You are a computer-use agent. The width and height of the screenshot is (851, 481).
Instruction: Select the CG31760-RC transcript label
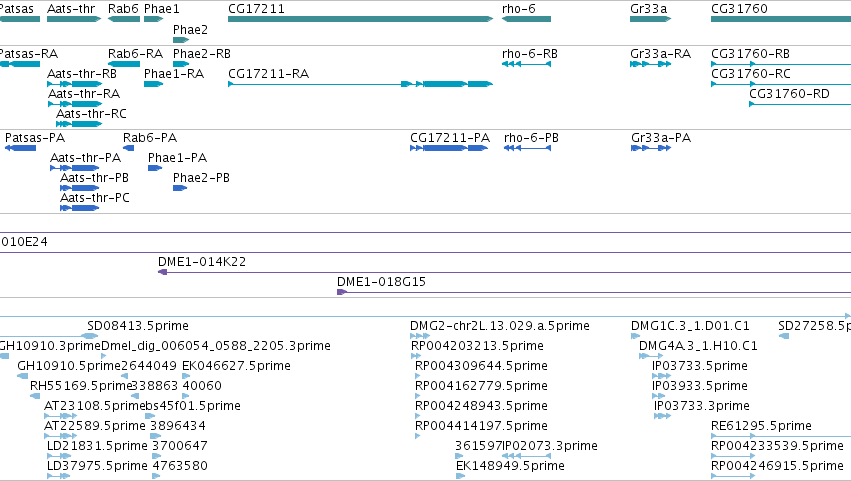[x=751, y=73]
